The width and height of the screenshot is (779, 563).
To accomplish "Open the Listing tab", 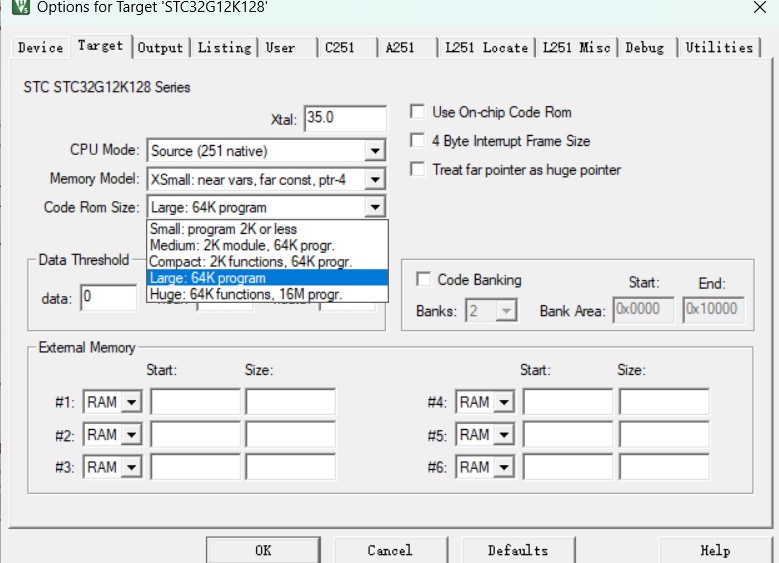I will click(225, 48).
